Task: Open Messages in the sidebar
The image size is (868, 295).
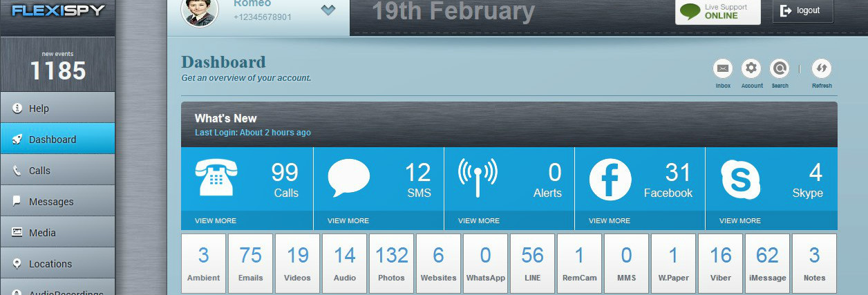Action: coord(57,201)
